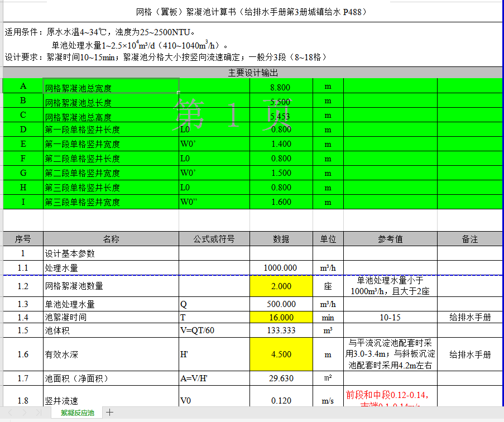This screenshot has height=422, width=504.
Task: Go to the next sheet with the right arrow
Action: click(x=25, y=413)
